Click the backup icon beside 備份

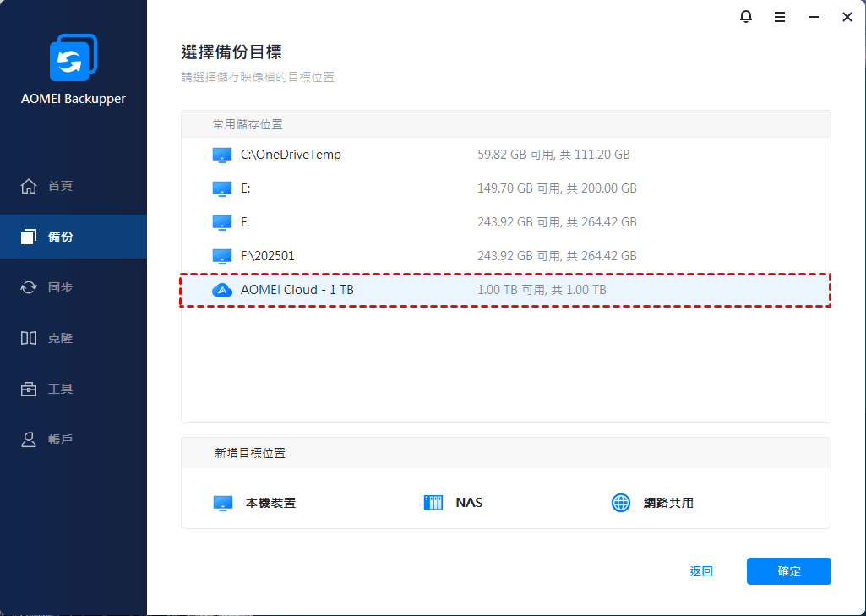coord(29,237)
